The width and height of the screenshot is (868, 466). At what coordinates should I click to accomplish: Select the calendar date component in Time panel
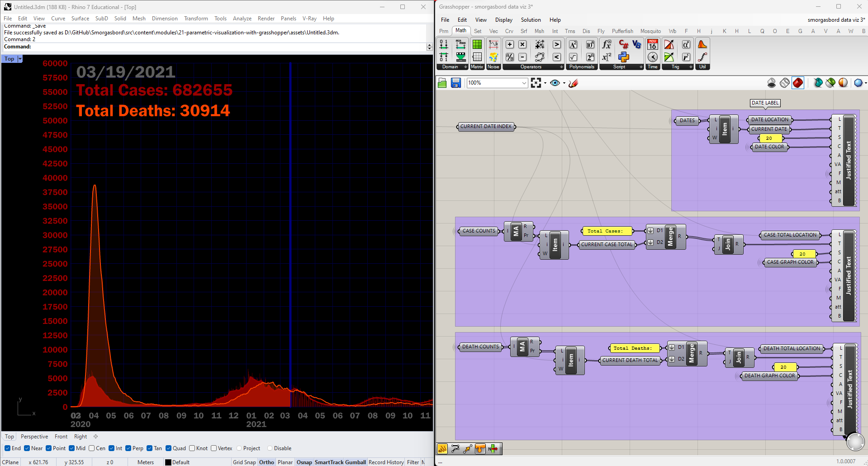tap(653, 44)
